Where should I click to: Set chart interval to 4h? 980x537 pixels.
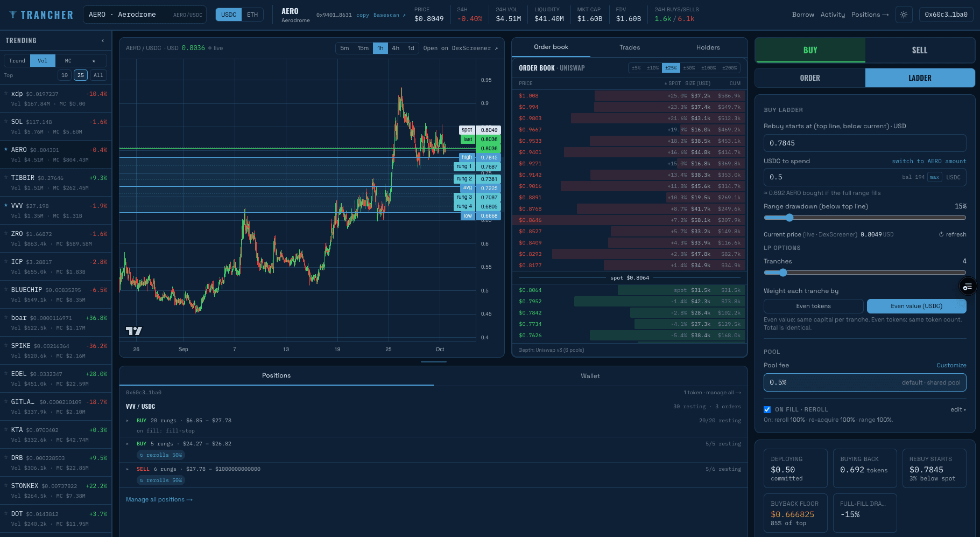tap(396, 48)
